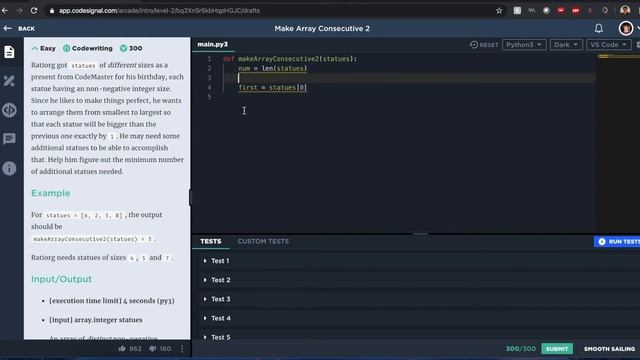Switch to the TESTS tab
This screenshot has width=640, height=360.
click(x=211, y=241)
